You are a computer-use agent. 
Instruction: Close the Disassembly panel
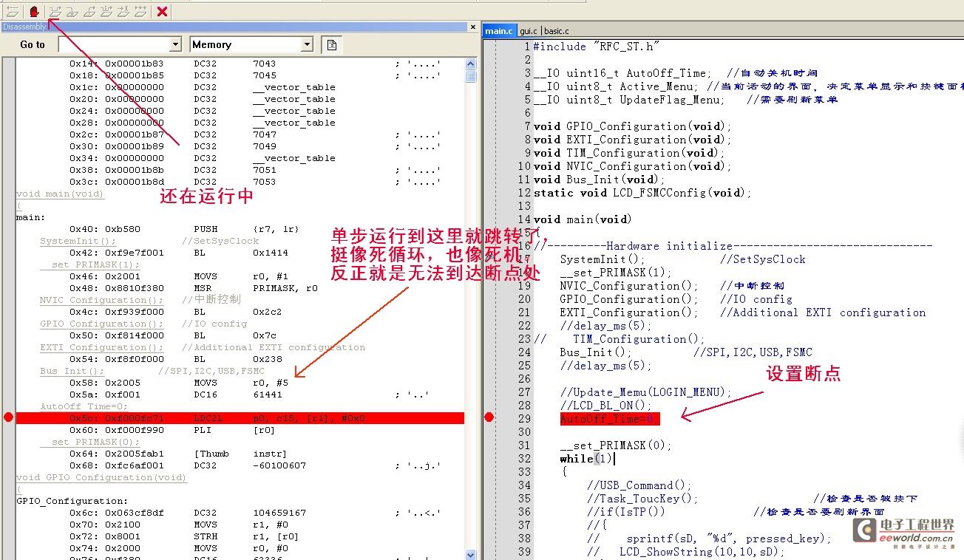click(473, 27)
